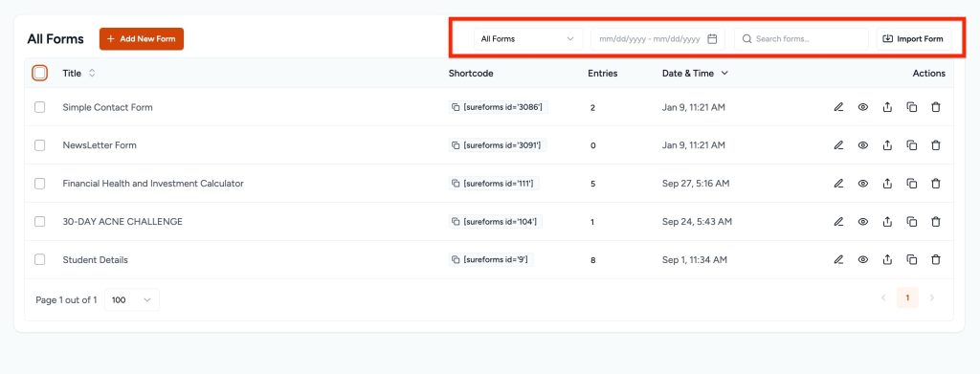Select the Simple Contact Form checkbox
The image size is (980, 374).
[x=39, y=107]
